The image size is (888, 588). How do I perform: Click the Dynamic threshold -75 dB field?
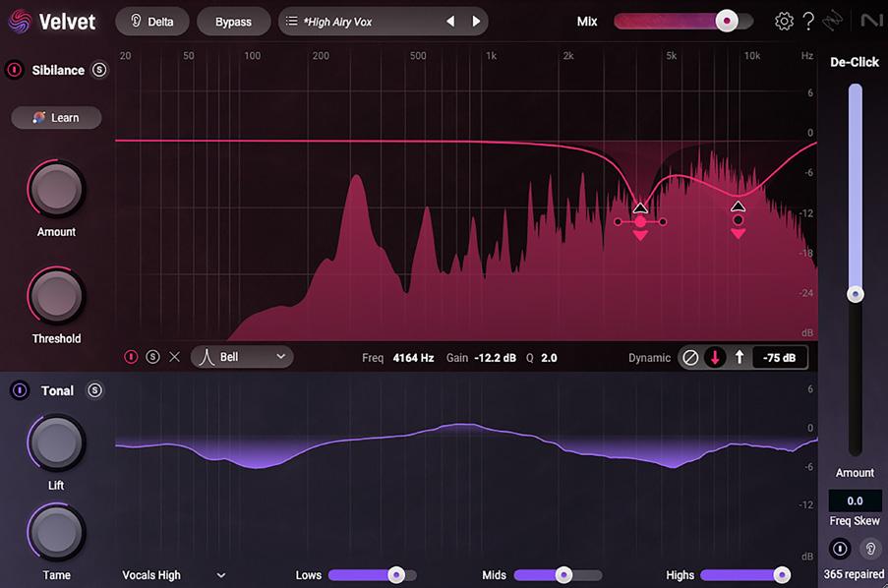coord(779,358)
